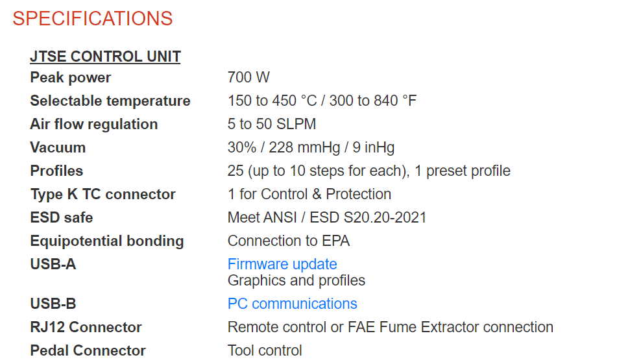Click the 700 W value
This screenshot has width=617, height=364.
pyautogui.click(x=248, y=77)
